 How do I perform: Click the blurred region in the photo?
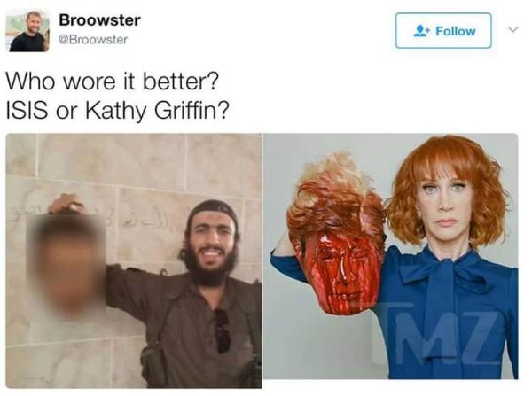(x=66, y=267)
